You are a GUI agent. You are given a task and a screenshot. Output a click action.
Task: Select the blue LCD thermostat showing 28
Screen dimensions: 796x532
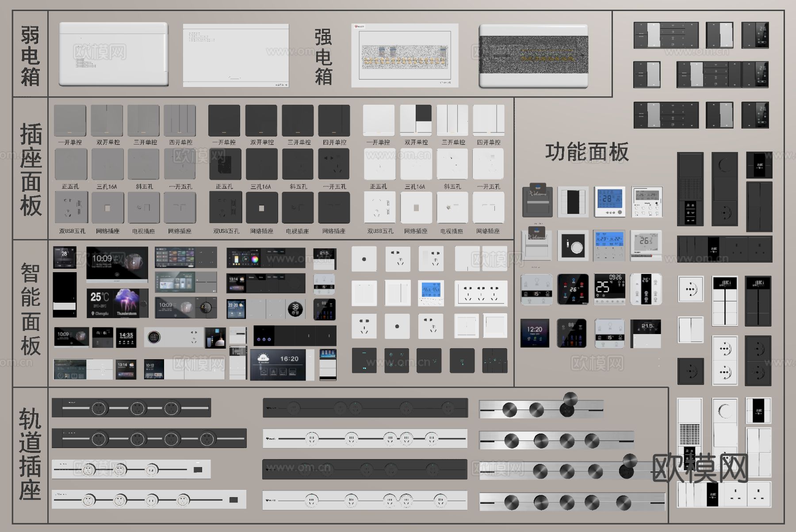(610, 202)
